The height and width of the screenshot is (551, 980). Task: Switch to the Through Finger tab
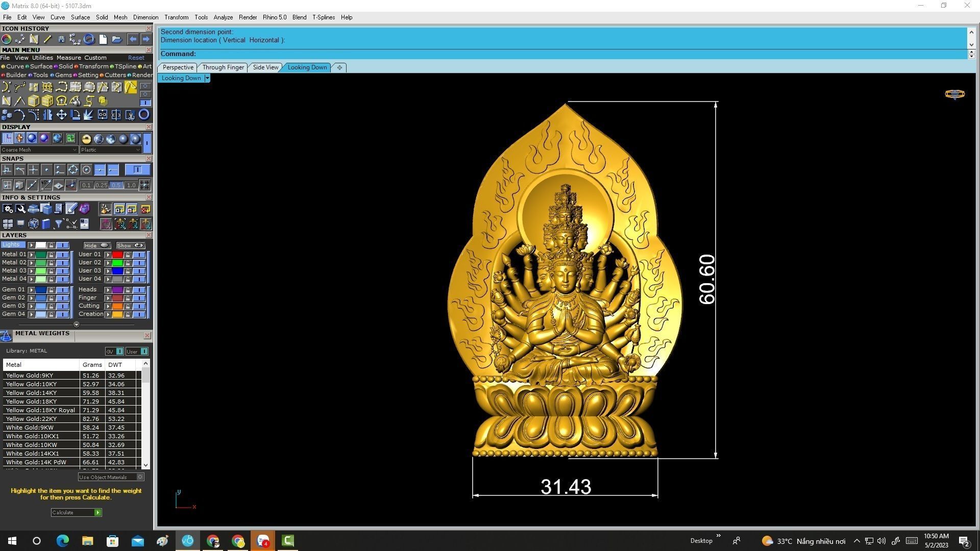[223, 67]
